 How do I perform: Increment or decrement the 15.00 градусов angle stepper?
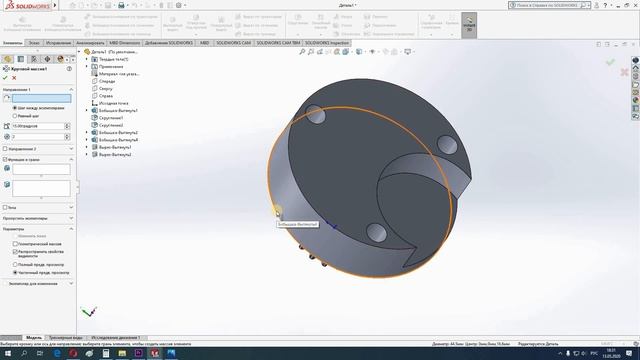[67, 126]
